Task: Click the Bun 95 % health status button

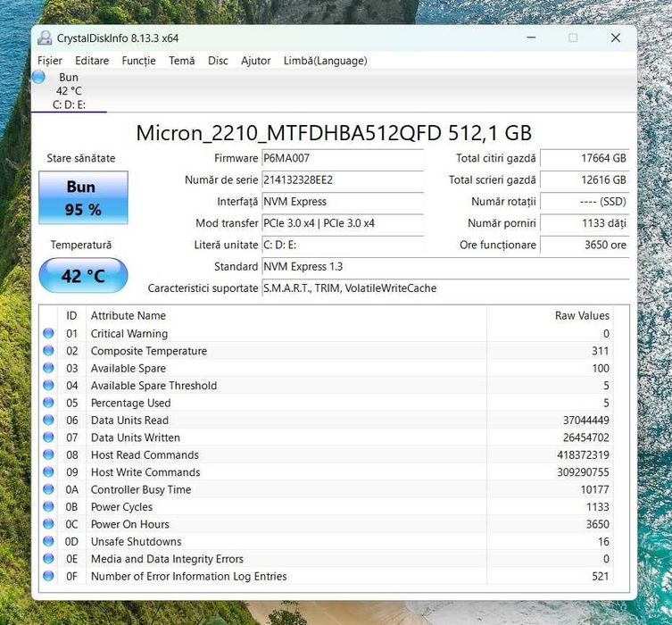Action: tap(83, 197)
